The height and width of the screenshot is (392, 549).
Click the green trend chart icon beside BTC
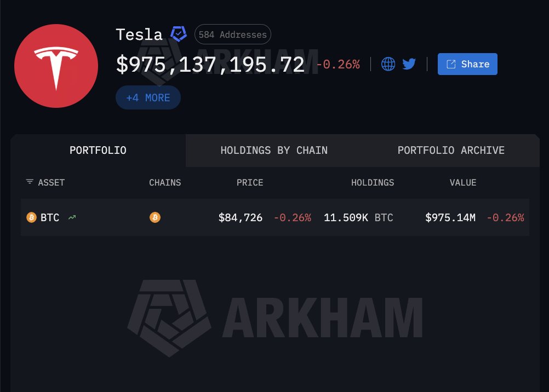[72, 217]
